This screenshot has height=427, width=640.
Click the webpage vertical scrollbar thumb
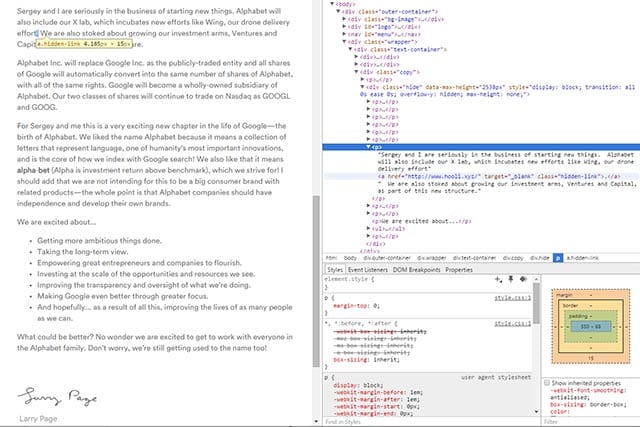coord(316,282)
